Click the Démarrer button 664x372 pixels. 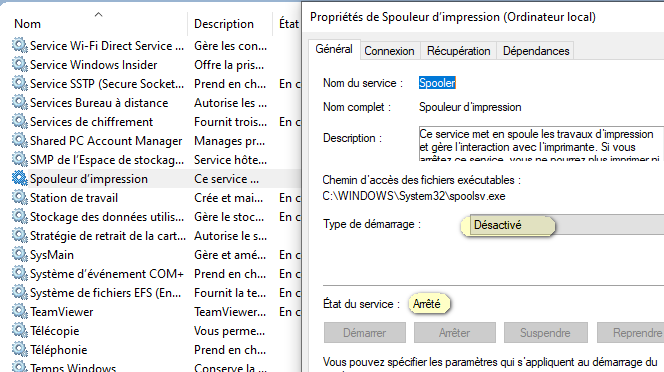click(365, 333)
